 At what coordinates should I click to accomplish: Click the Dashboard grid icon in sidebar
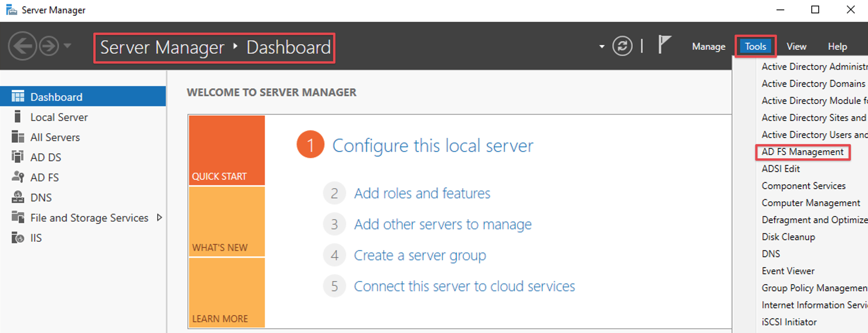click(x=18, y=96)
